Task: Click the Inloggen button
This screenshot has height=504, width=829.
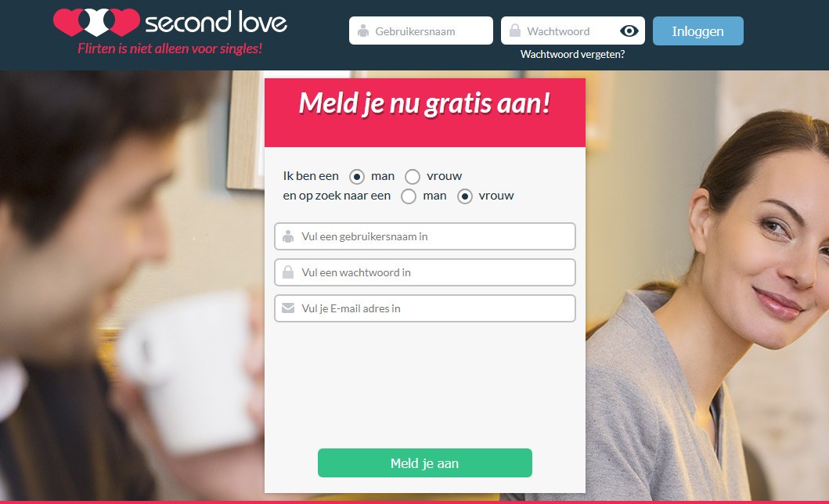Action: (x=698, y=31)
